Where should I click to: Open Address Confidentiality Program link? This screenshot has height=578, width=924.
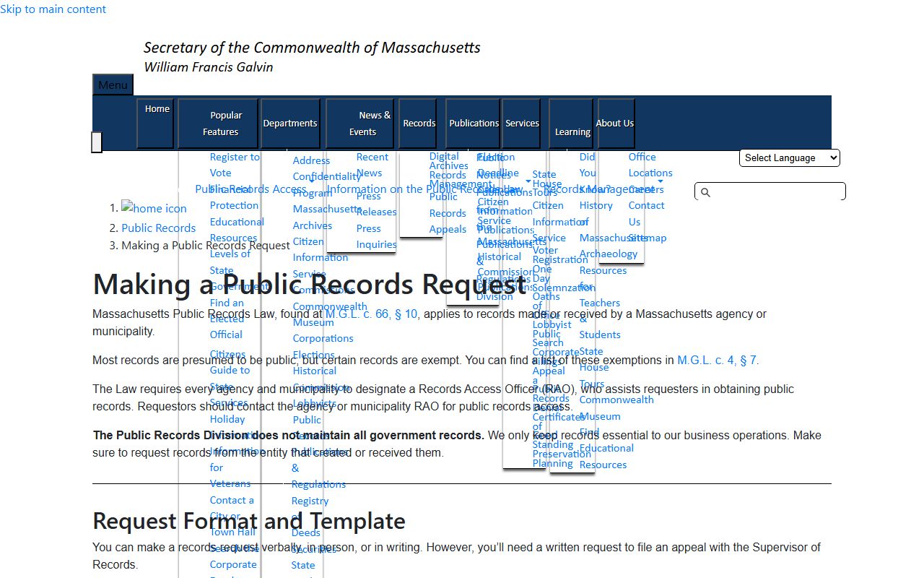pyautogui.click(x=327, y=177)
